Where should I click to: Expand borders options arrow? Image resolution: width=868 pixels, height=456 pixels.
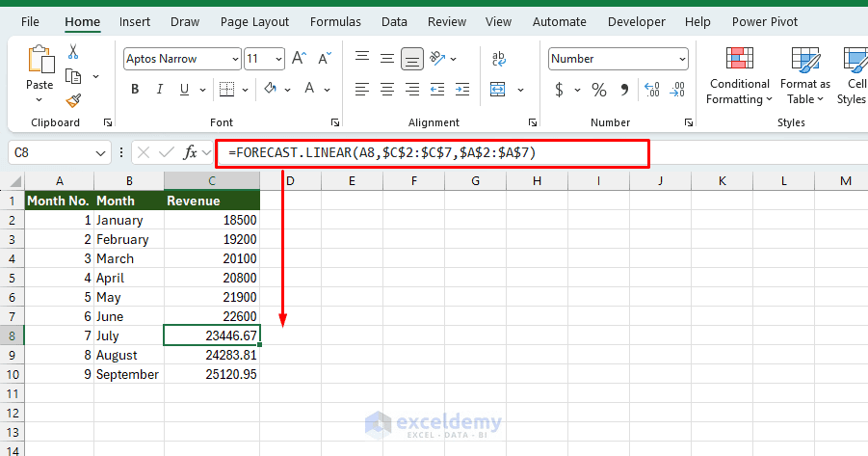point(246,90)
